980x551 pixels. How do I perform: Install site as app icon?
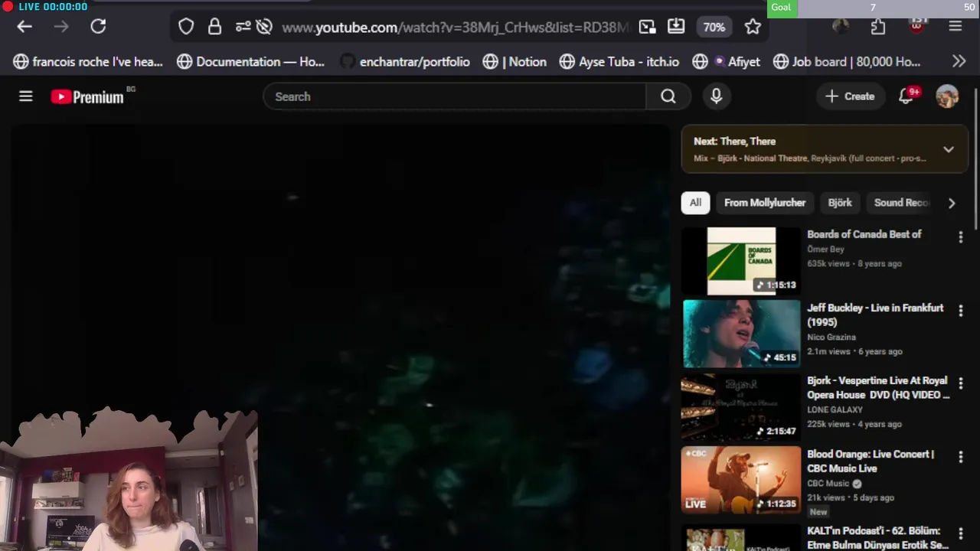pyautogui.click(x=676, y=27)
